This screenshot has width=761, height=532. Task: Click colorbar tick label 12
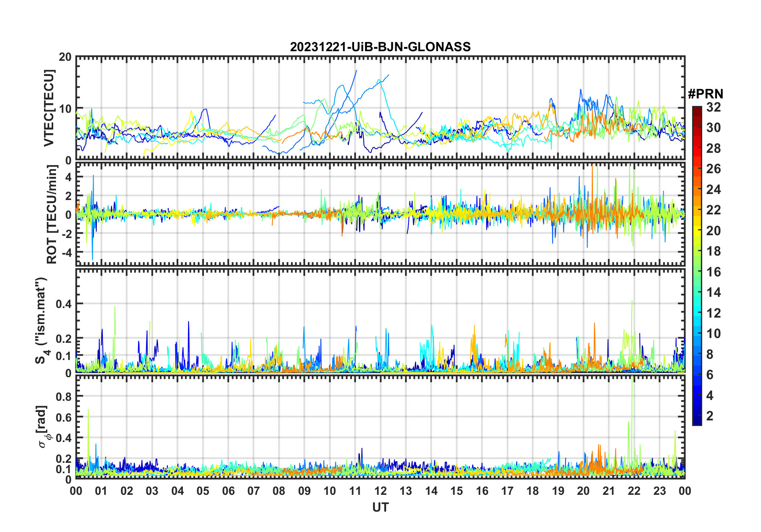tap(713, 313)
